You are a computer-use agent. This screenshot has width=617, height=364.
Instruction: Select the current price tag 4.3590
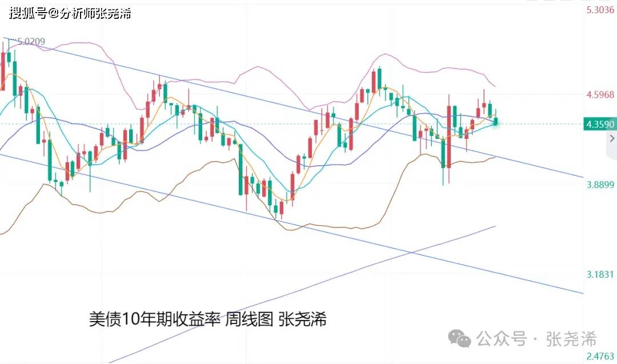click(600, 125)
